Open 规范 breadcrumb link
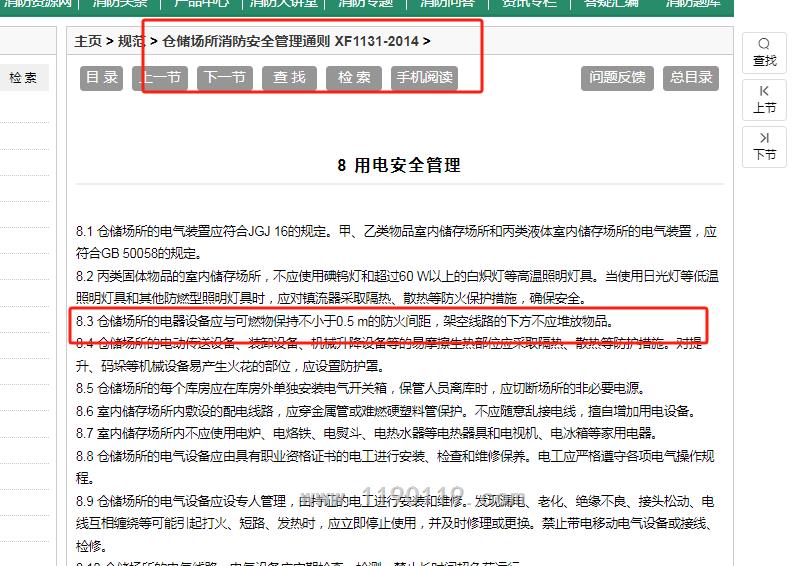The image size is (809, 566). pos(131,41)
